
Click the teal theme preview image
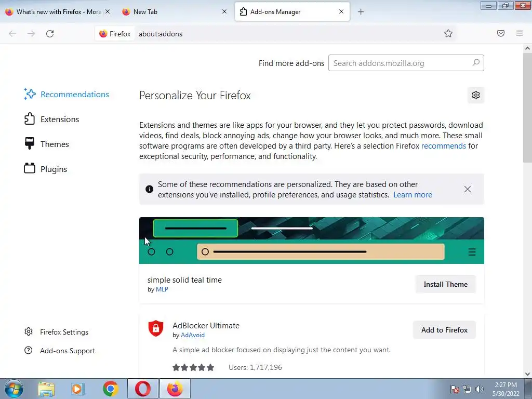click(312, 241)
